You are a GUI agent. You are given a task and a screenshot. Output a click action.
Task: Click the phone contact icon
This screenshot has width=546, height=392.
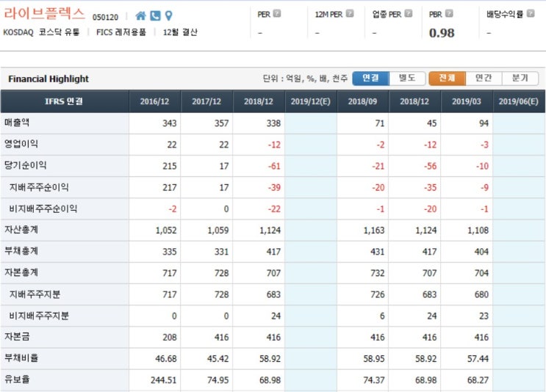click(x=155, y=15)
